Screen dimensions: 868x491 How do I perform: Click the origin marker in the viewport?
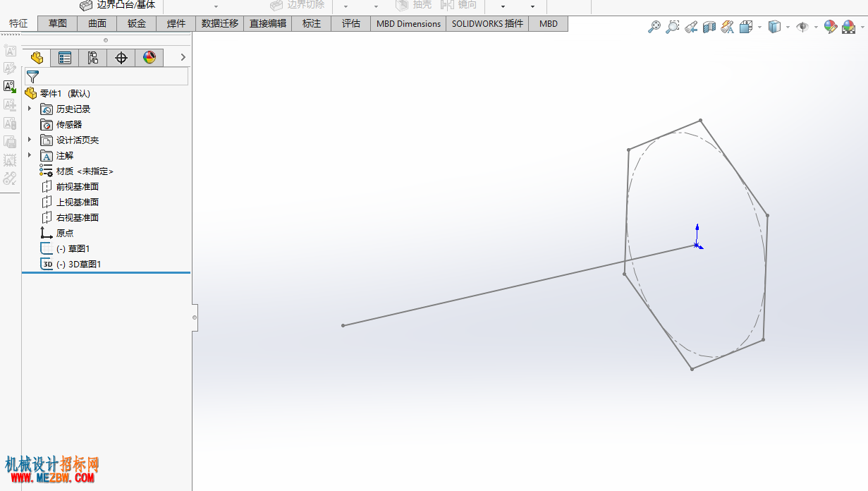pos(697,245)
